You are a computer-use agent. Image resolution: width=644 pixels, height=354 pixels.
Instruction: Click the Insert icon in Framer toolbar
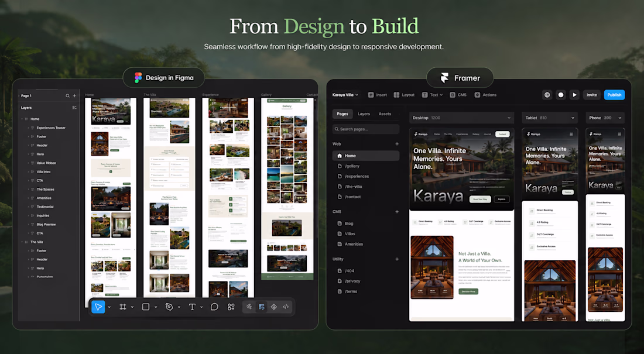[x=371, y=95]
